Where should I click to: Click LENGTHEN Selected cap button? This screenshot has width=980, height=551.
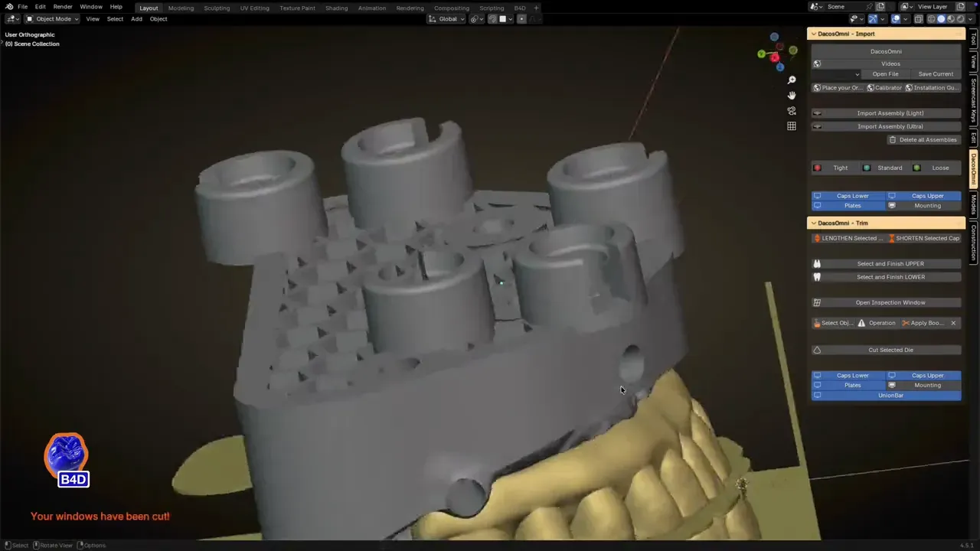(x=848, y=238)
